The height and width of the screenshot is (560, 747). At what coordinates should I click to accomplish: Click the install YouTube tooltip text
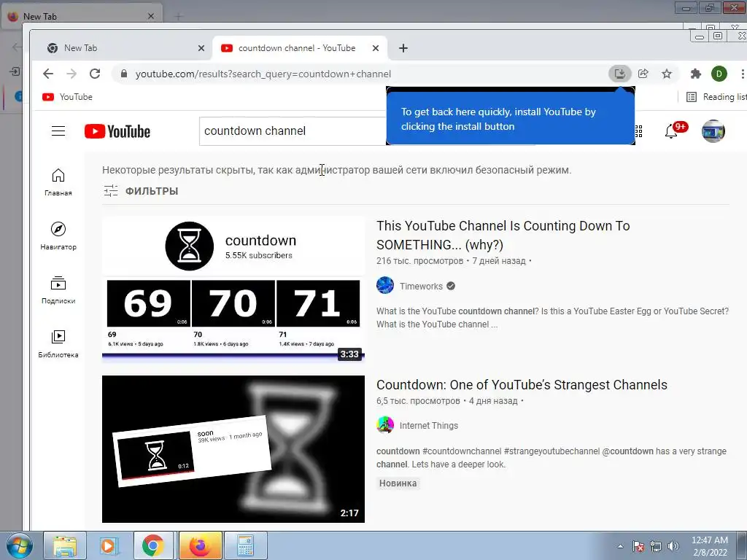click(x=498, y=119)
